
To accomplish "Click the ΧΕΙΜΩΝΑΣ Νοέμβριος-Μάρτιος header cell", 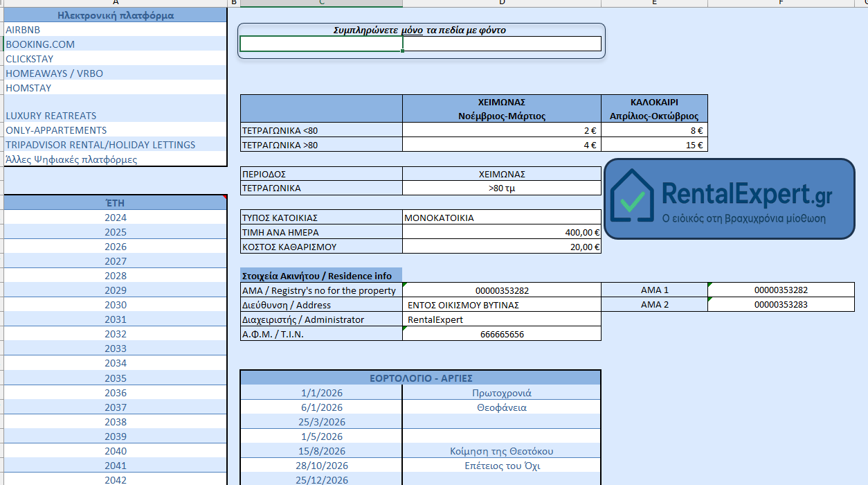I will (502, 109).
